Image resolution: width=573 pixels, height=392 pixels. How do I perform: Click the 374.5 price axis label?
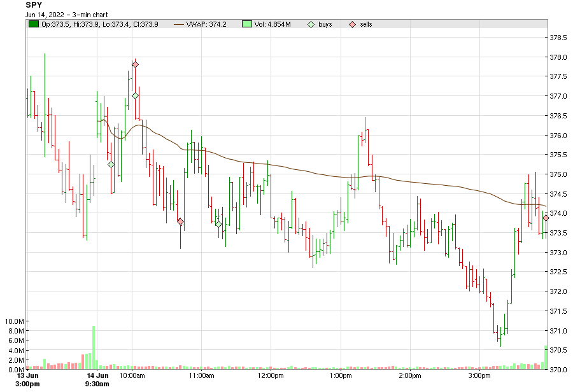558,194
